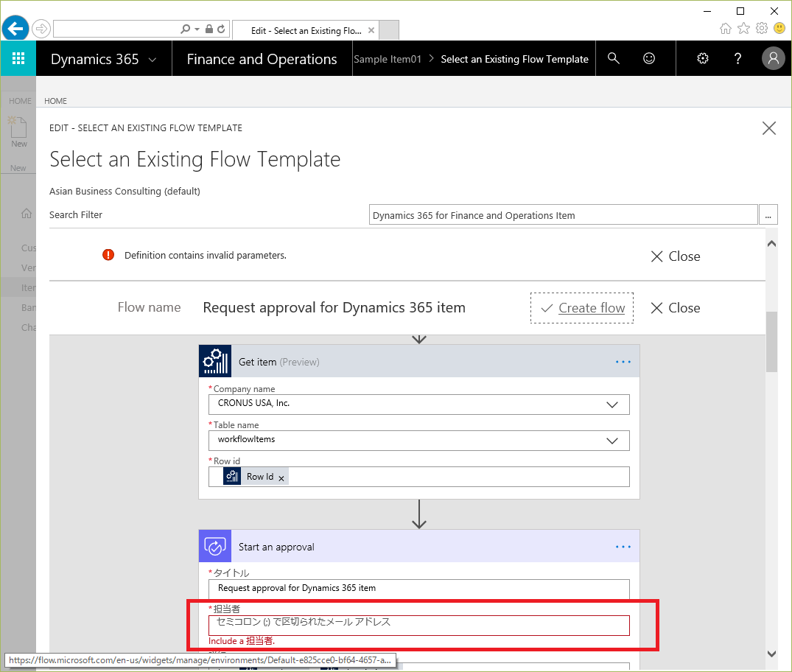Click the Select an Existing Flow Template breadcrumb
Screen dimensions: 792x672
click(514, 59)
